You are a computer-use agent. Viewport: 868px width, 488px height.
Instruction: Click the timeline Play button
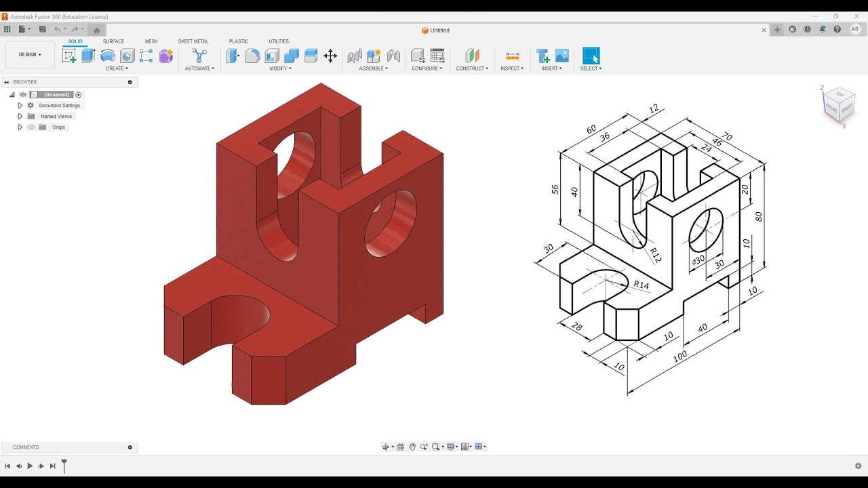(x=30, y=466)
